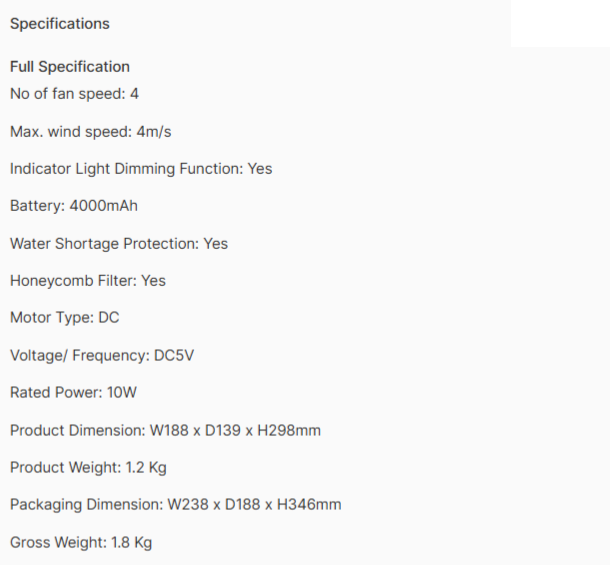Click the Specifications section heading
This screenshot has width=610, height=565.
click(x=60, y=24)
